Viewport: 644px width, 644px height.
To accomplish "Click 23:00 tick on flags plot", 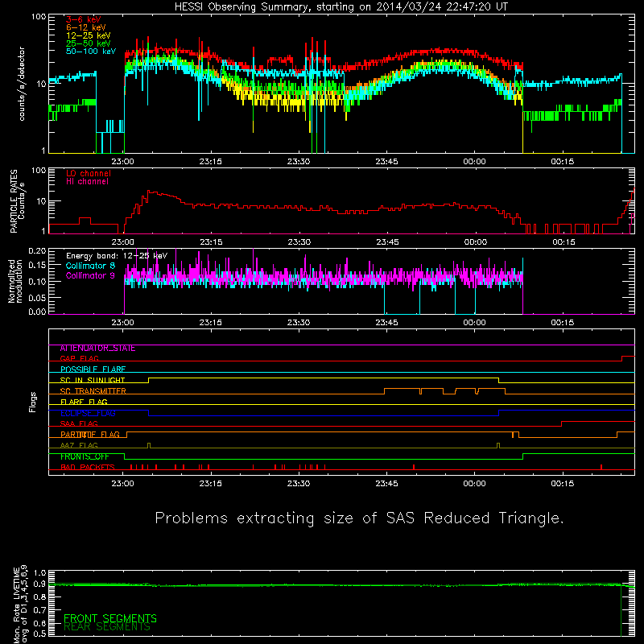I will 123,484.
